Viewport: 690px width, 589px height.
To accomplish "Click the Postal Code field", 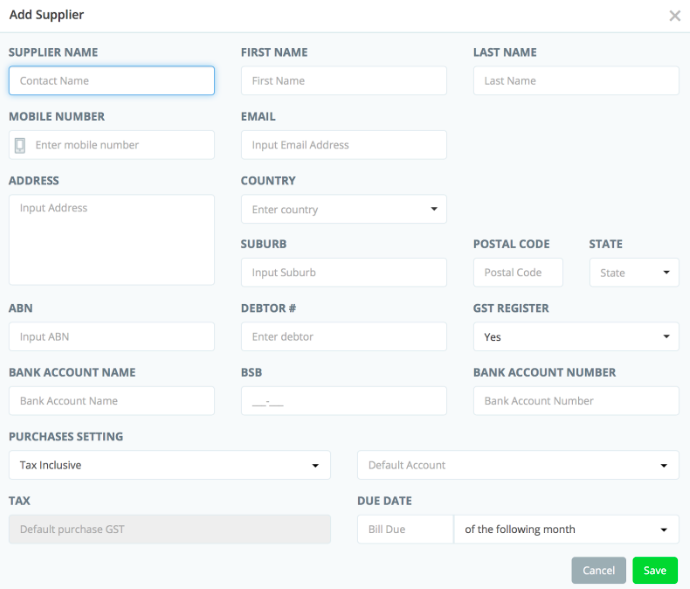I will 517,273.
